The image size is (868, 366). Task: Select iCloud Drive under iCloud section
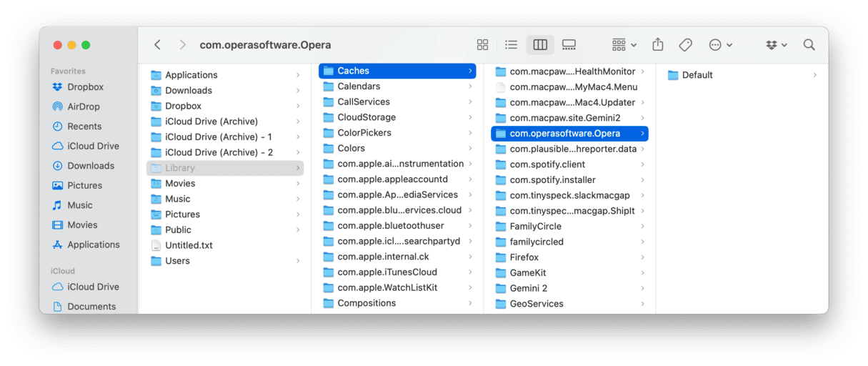click(x=93, y=287)
